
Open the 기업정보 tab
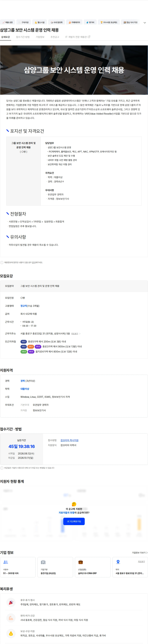[x=40, y=37]
